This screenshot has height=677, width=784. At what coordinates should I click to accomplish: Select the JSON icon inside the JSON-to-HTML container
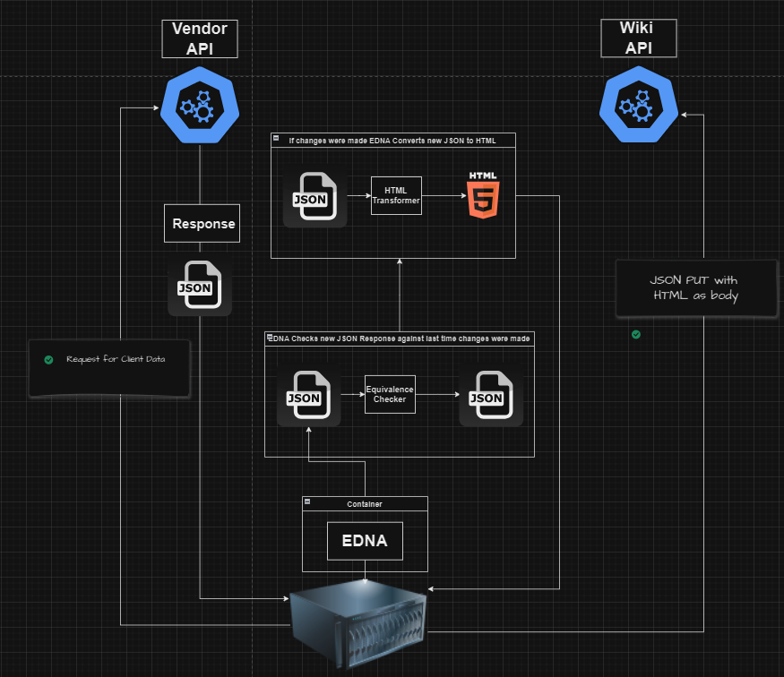click(x=314, y=197)
